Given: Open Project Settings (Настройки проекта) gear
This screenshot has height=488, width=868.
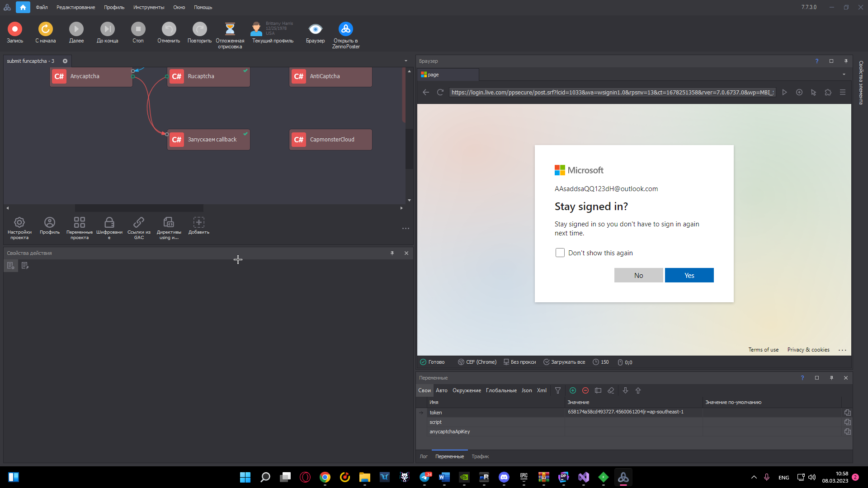Looking at the screenshot, I should click(19, 222).
